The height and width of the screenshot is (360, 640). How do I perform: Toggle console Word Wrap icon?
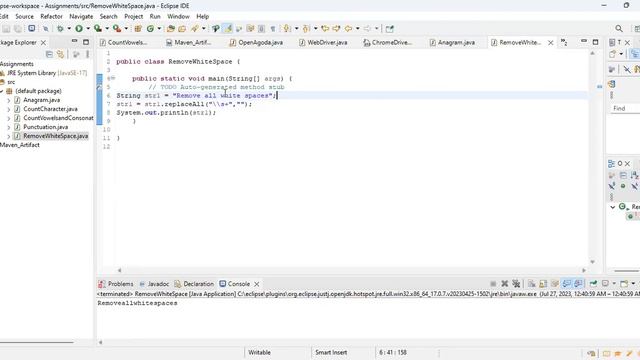pyautogui.click(x=555, y=284)
